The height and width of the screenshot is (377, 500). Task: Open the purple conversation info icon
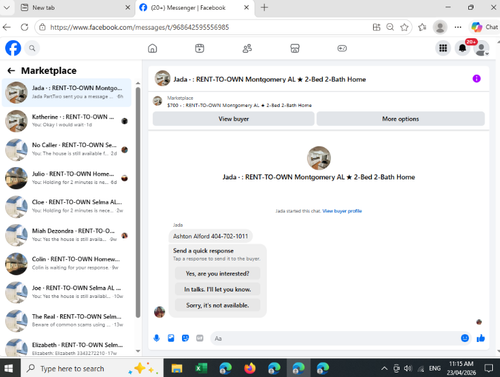coord(476,79)
